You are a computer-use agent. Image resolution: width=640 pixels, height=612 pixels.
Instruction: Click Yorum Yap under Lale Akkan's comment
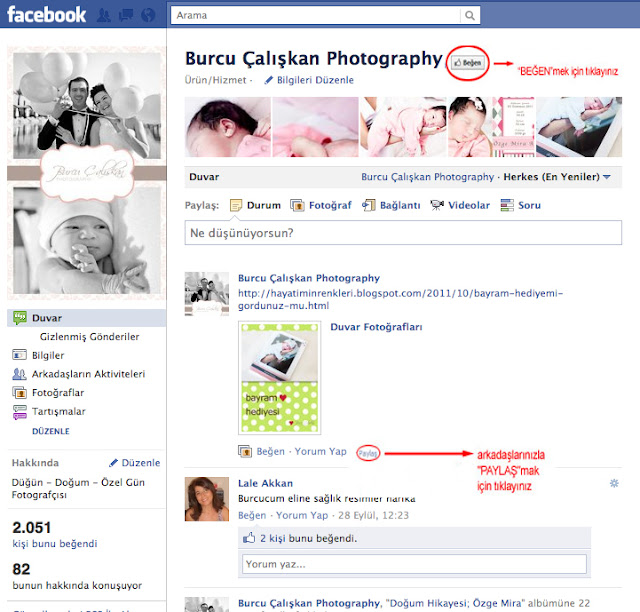tap(302, 515)
